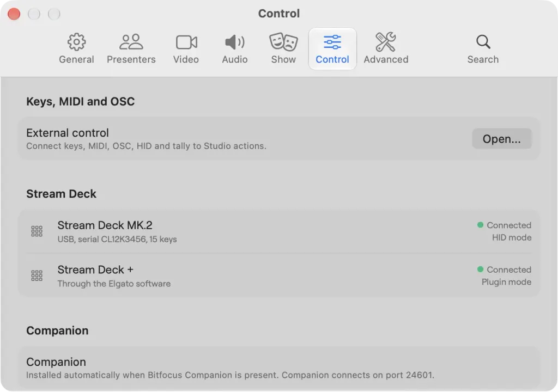This screenshot has height=392, width=558.
Task: Click the Stream Deck + grid icon
Action: click(x=37, y=275)
